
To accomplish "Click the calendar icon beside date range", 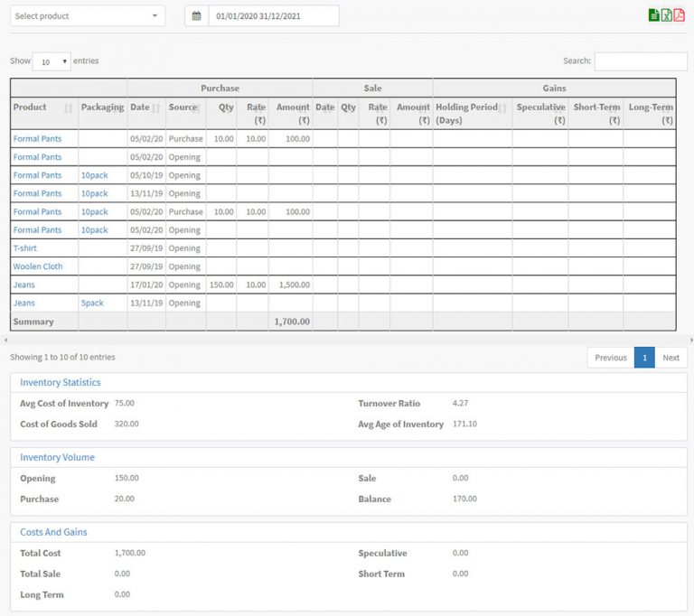I will (196, 16).
